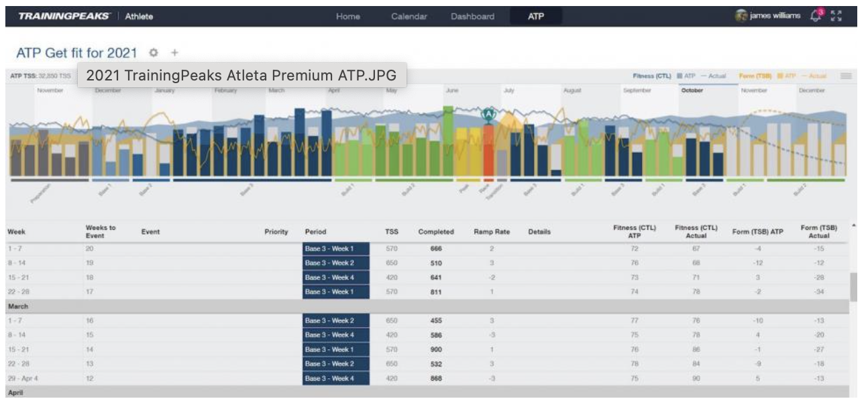Viewport: 868px width, 405px height.
Task: Toggle Form (TSB) Actual line in legend
Action: tap(813, 76)
